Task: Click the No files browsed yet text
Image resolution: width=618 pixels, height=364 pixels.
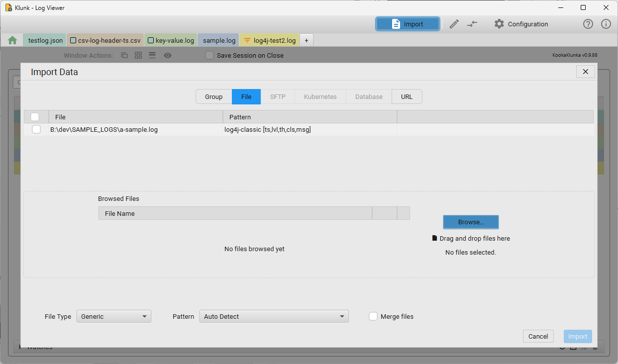Action: (254, 249)
